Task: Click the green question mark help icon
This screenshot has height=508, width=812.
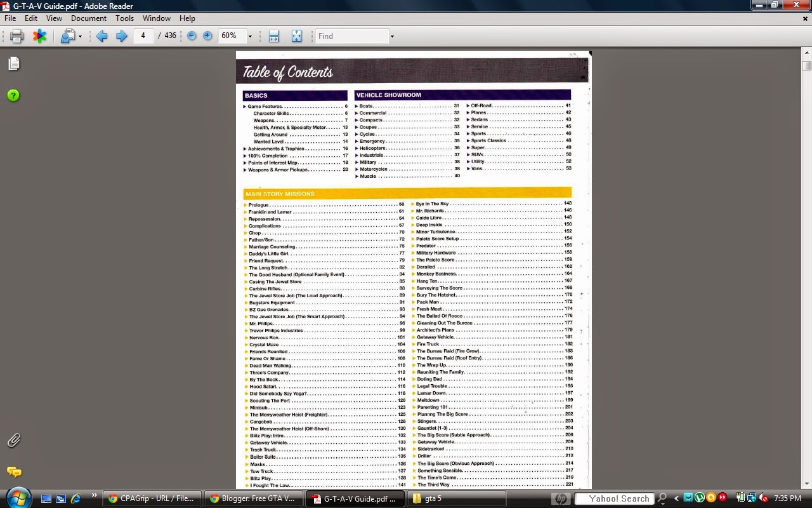Action: (13, 95)
